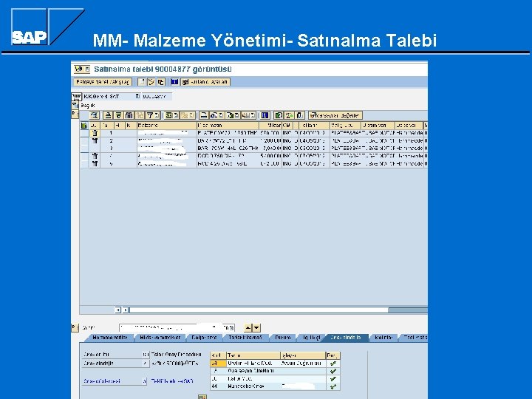Go to previous item with up arrow
The image size is (532, 399).
248,328
